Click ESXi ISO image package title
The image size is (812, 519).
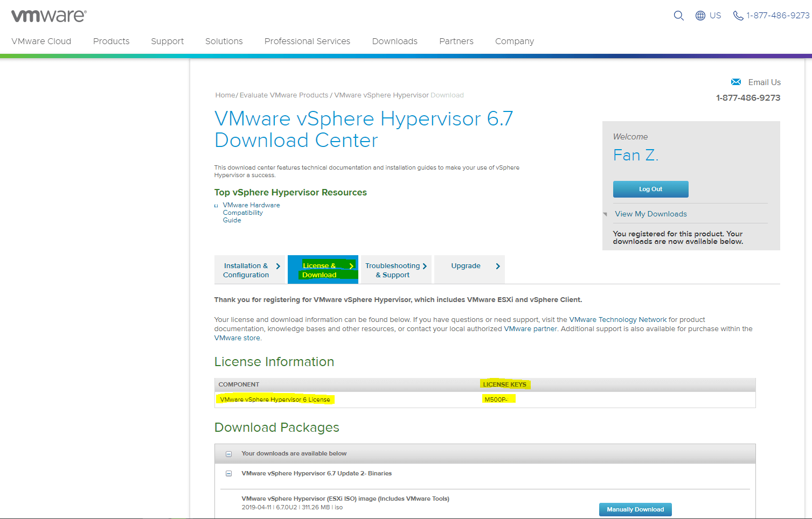[345, 499]
